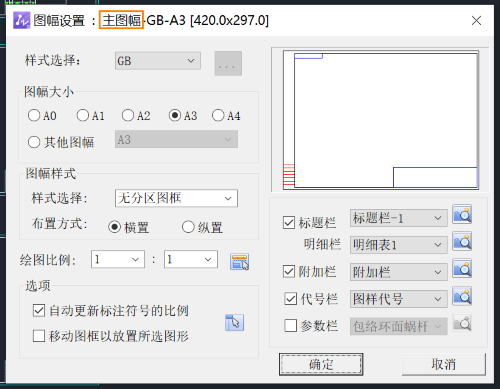Open the first drawing scale dropdown
The height and width of the screenshot is (389, 500).
coord(118,259)
